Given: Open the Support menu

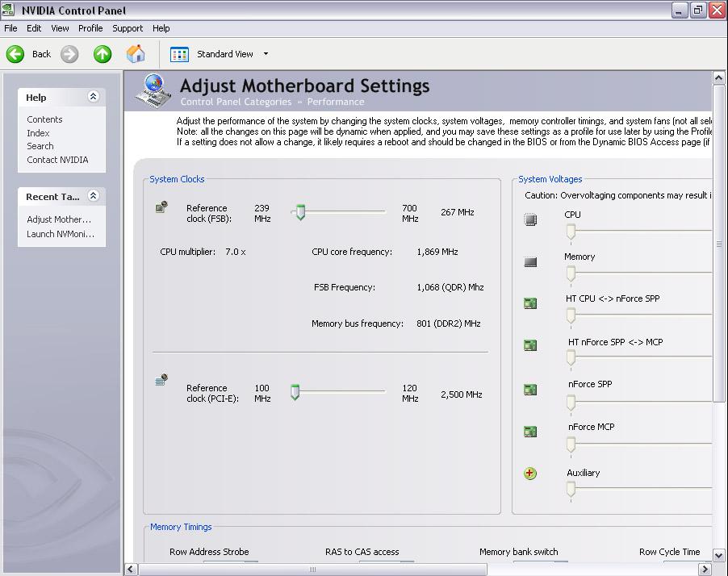Looking at the screenshot, I should [128, 28].
